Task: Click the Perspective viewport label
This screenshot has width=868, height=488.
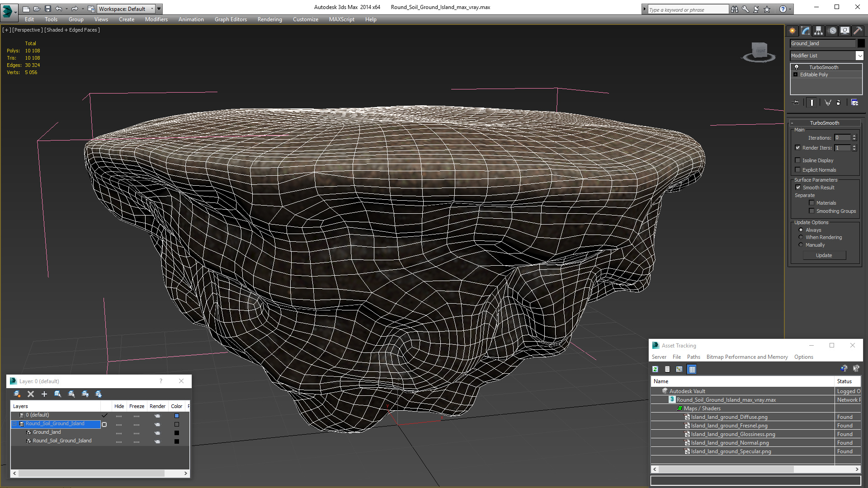Action: 27,30
